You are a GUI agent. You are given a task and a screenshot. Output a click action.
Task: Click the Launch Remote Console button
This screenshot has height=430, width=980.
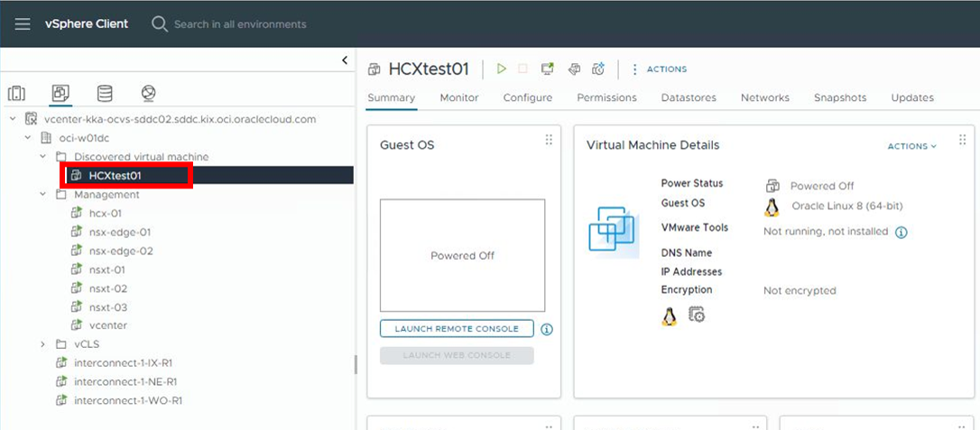pyautogui.click(x=457, y=329)
